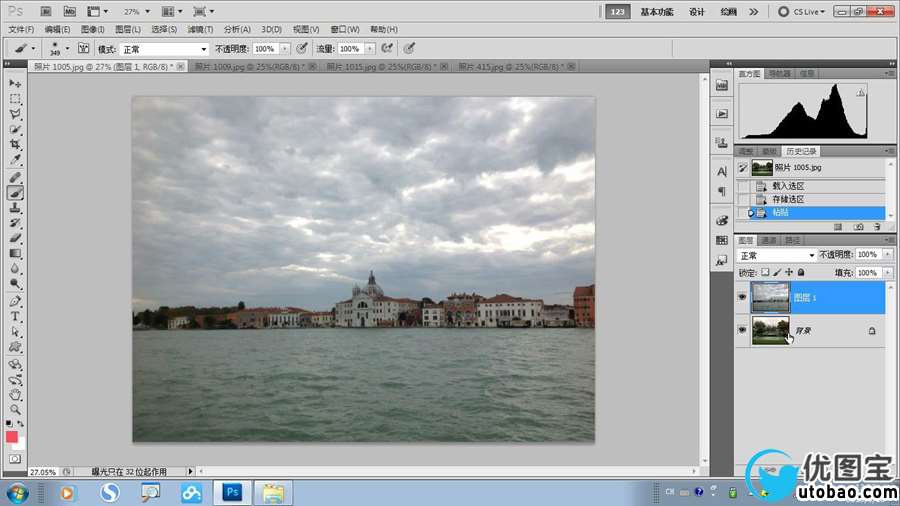Open the 滤镜(T) menu
The image size is (900, 506).
click(x=200, y=29)
